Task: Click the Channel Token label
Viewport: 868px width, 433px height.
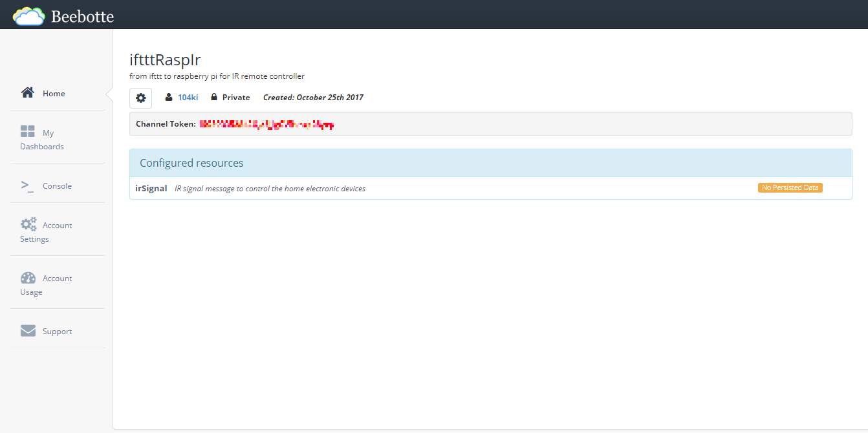Action: 166,123
